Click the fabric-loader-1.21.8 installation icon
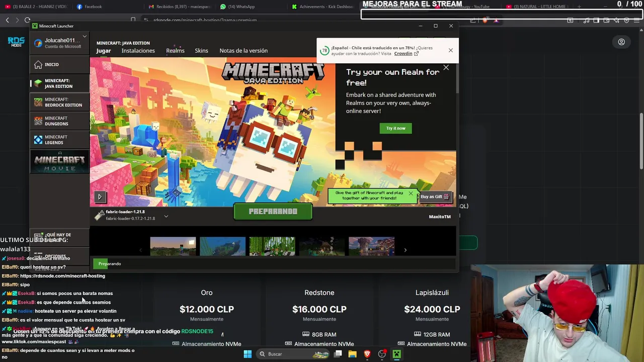Screen dimensions: 644x362 click(x=100, y=215)
